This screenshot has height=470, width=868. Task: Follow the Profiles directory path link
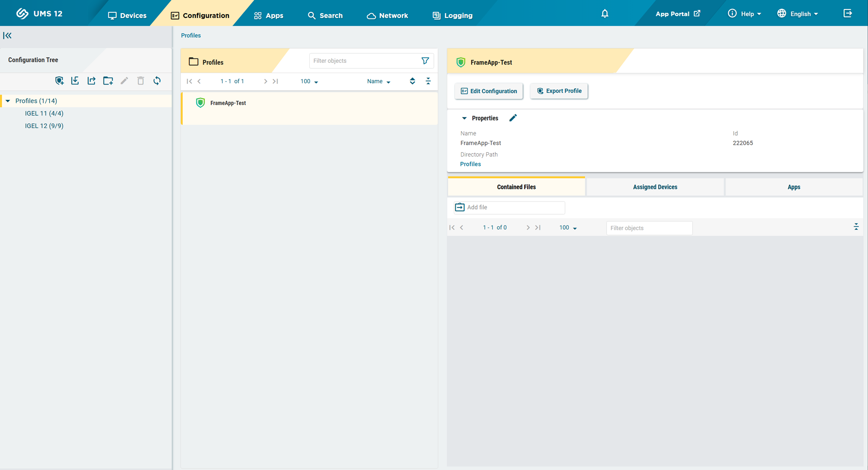(x=470, y=164)
